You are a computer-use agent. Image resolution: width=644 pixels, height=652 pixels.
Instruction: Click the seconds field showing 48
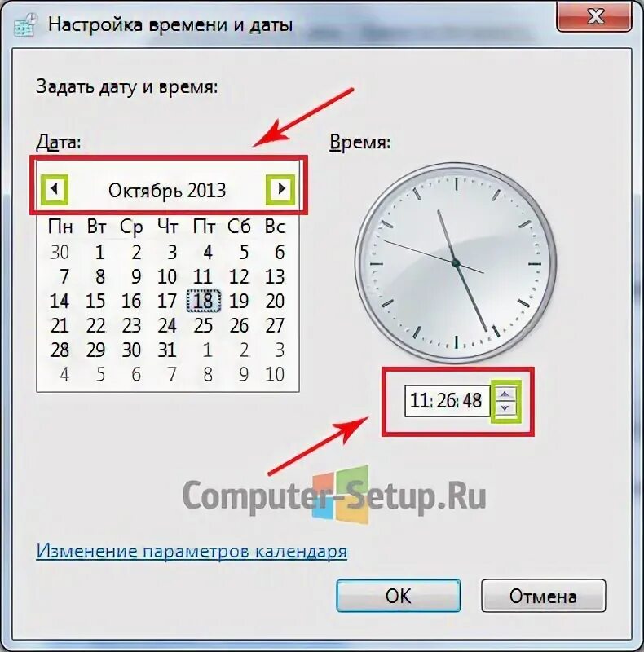(472, 400)
